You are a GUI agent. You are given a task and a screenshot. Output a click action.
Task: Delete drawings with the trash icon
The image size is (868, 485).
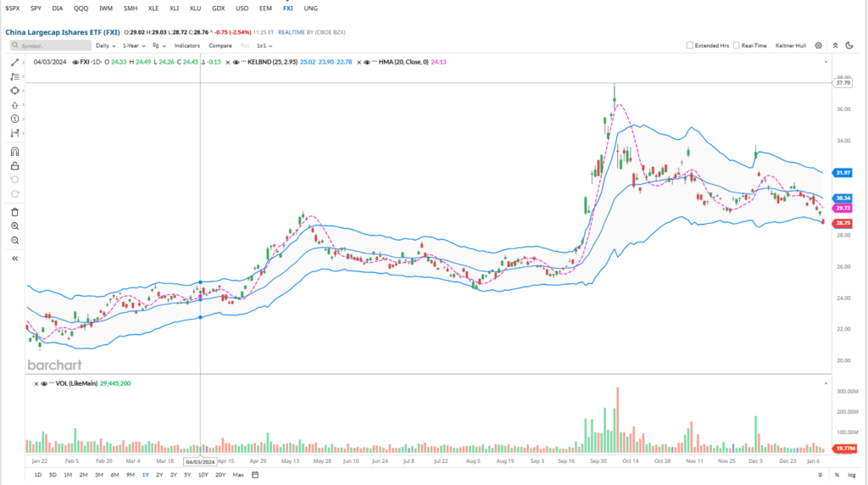point(14,212)
